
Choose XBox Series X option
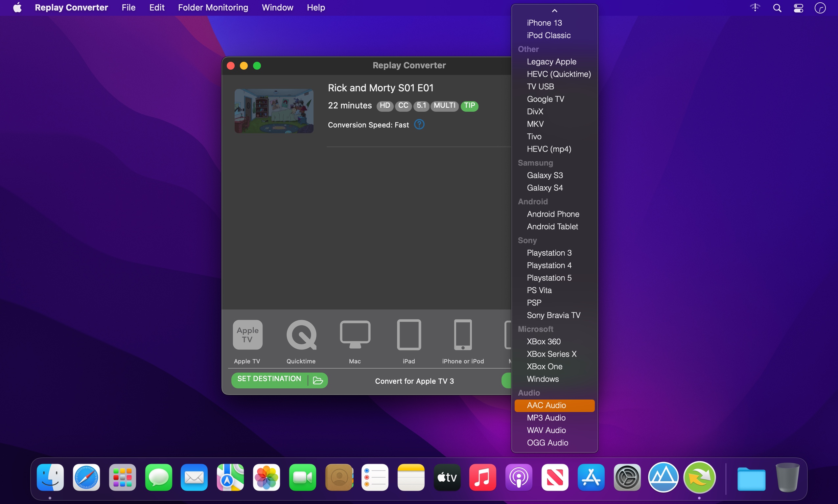554,354
